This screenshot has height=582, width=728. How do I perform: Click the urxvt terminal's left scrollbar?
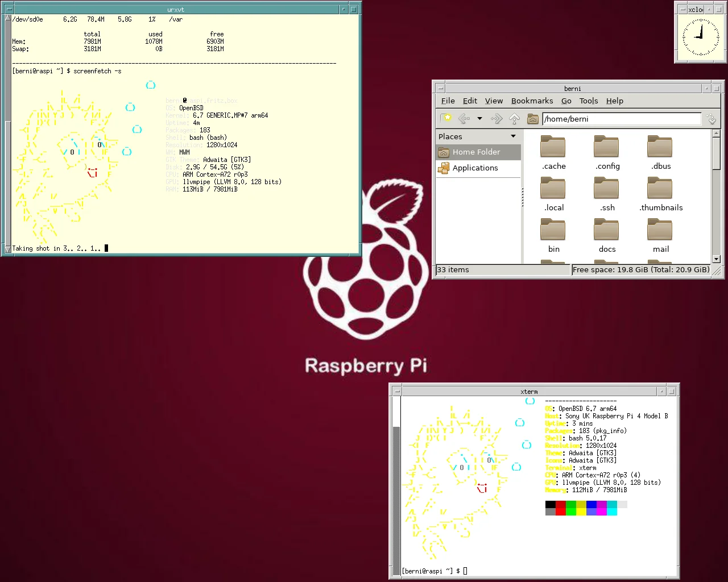8,134
